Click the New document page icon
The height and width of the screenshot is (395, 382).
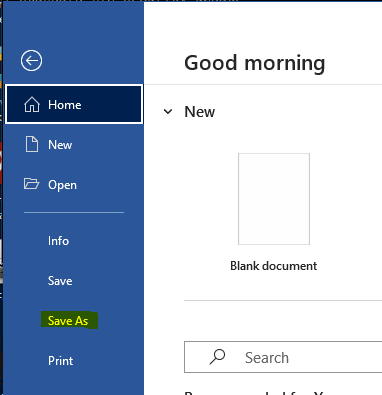click(32, 144)
